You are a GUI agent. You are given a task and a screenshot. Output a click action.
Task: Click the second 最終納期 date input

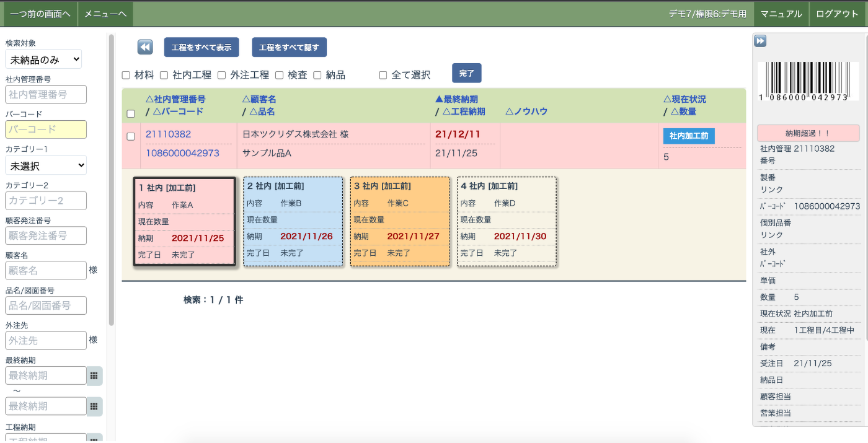pos(46,406)
